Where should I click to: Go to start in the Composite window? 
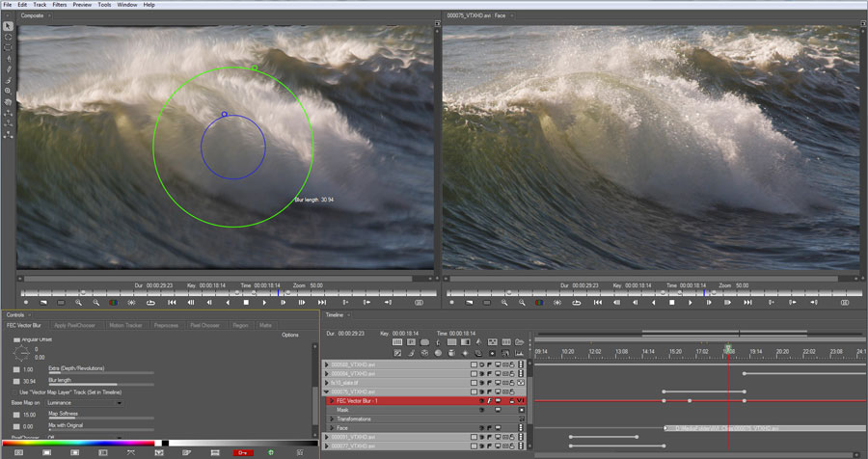(172, 303)
